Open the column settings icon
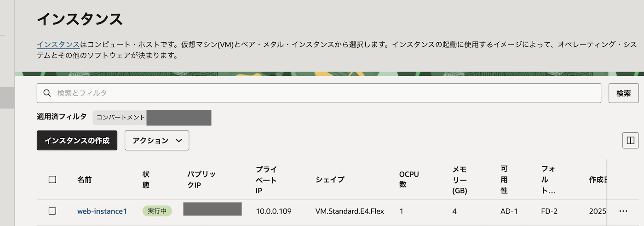This screenshot has height=226, width=644. pyautogui.click(x=630, y=140)
